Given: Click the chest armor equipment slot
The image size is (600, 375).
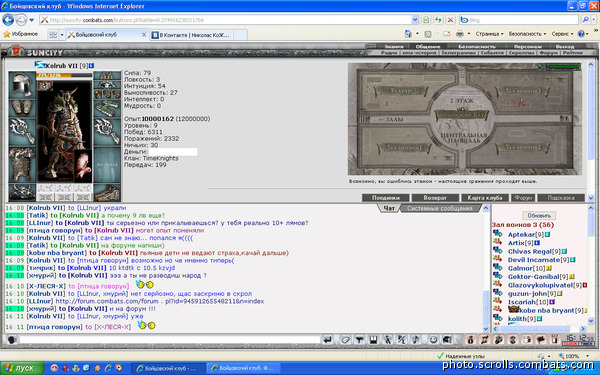Looking at the screenshot, I should (22, 165).
